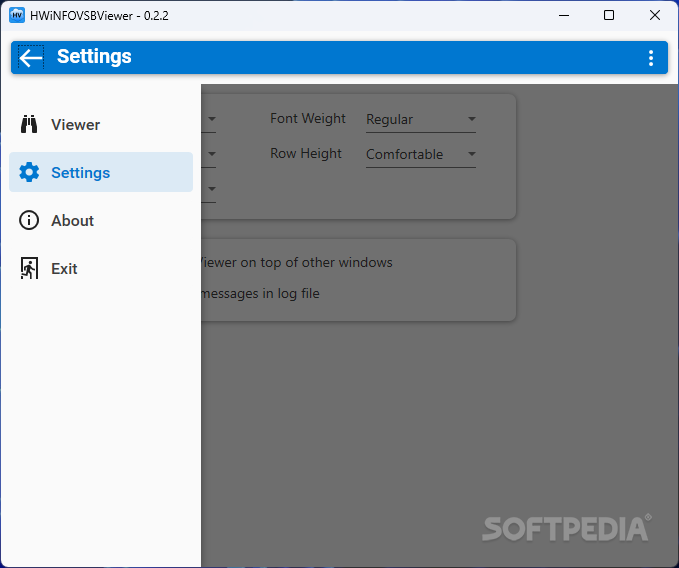The image size is (679, 568).
Task: Select the Settings drawer item
Action: 100,172
